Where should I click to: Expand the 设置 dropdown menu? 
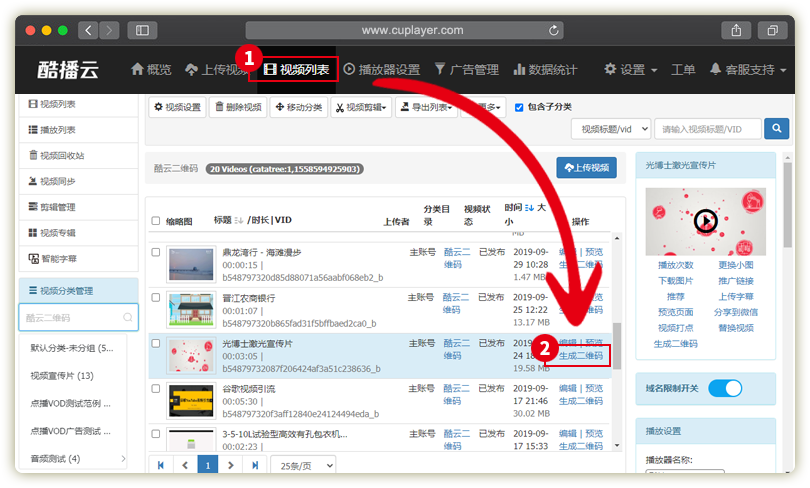[630, 69]
